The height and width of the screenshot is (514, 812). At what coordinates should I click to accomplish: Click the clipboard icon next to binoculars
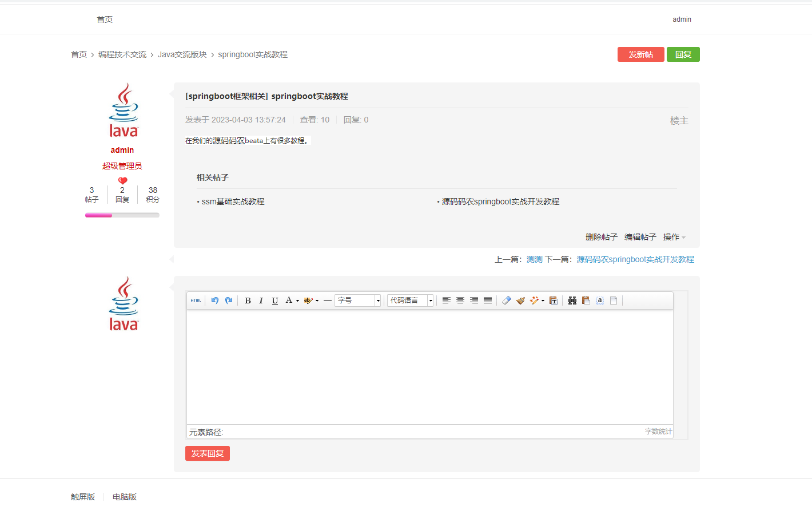point(586,301)
